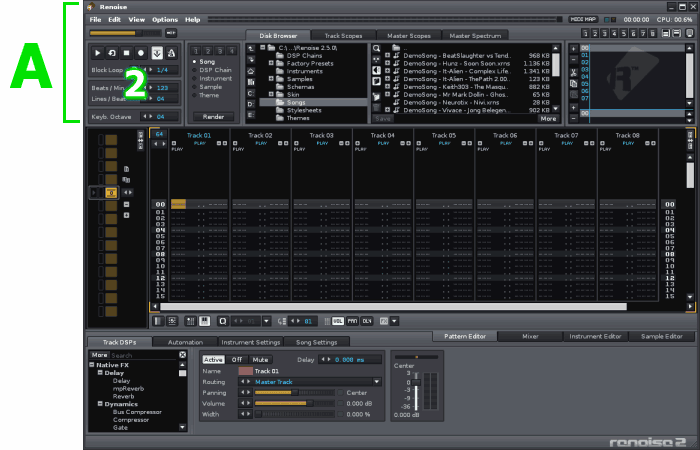Open the File menu
The height and width of the screenshot is (450, 700).
(x=95, y=20)
